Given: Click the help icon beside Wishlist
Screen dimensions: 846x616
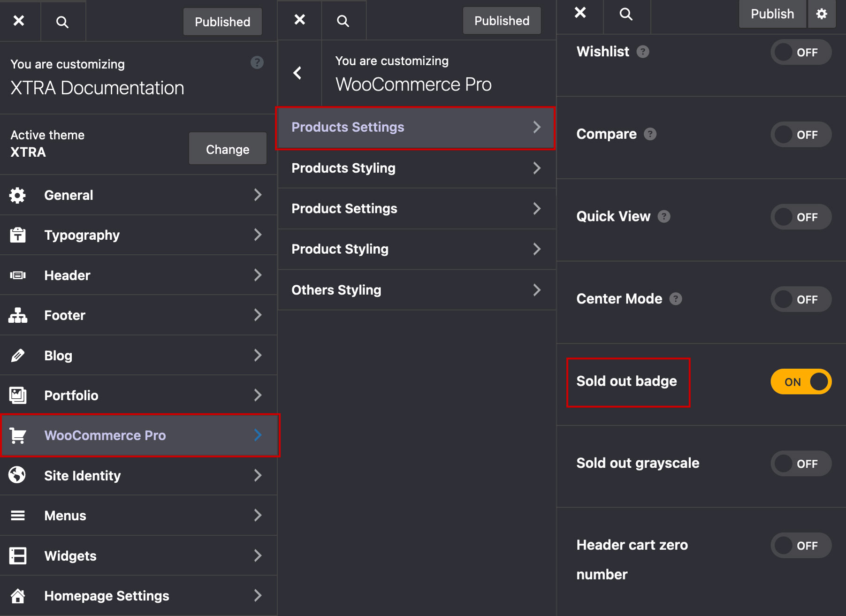Looking at the screenshot, I should pos(642,52).
